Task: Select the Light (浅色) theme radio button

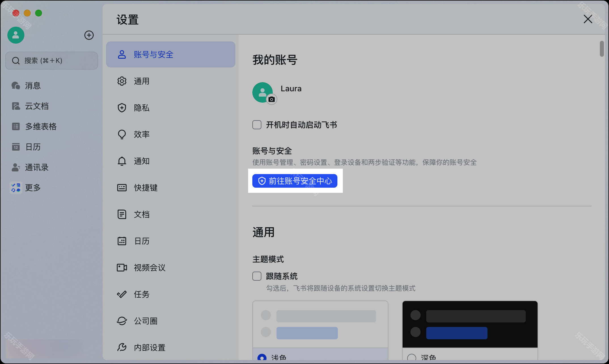Action: [262, 357]
